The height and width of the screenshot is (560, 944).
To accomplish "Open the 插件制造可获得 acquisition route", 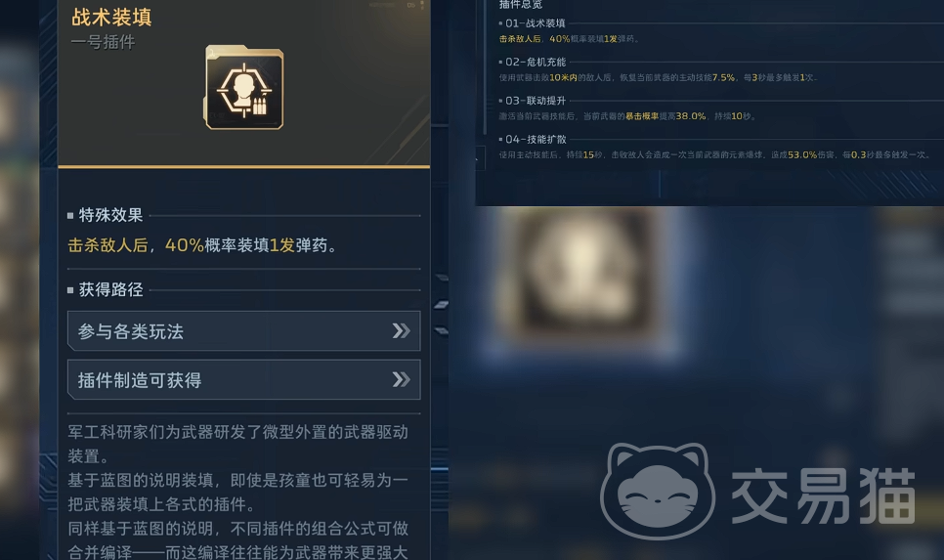I will pyautogui.click(x=244, y=380).
